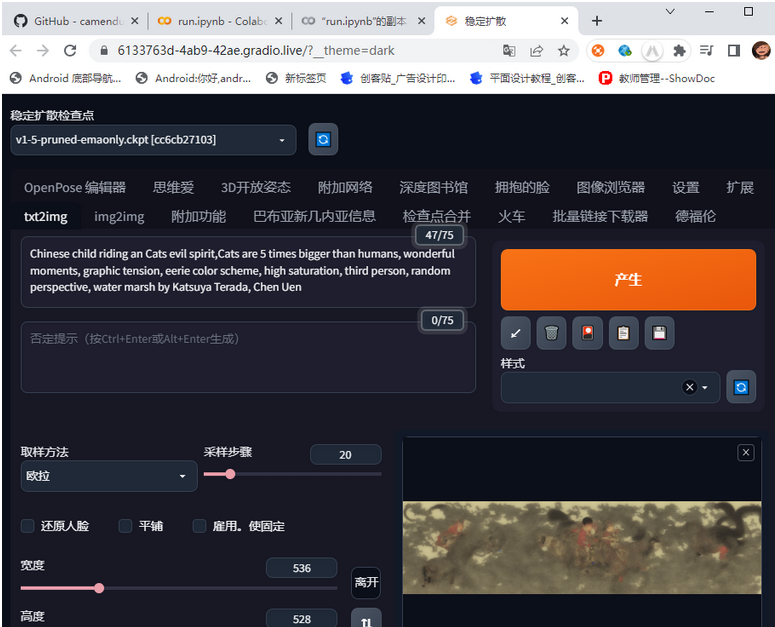The height and width of the screenshot is (627, 775).
Task: Go forward in browser history
Action: (x=43, y=50)
